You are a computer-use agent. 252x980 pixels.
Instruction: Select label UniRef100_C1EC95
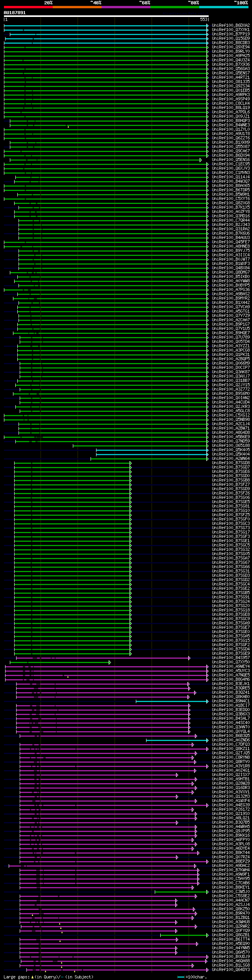click(231, 164)
